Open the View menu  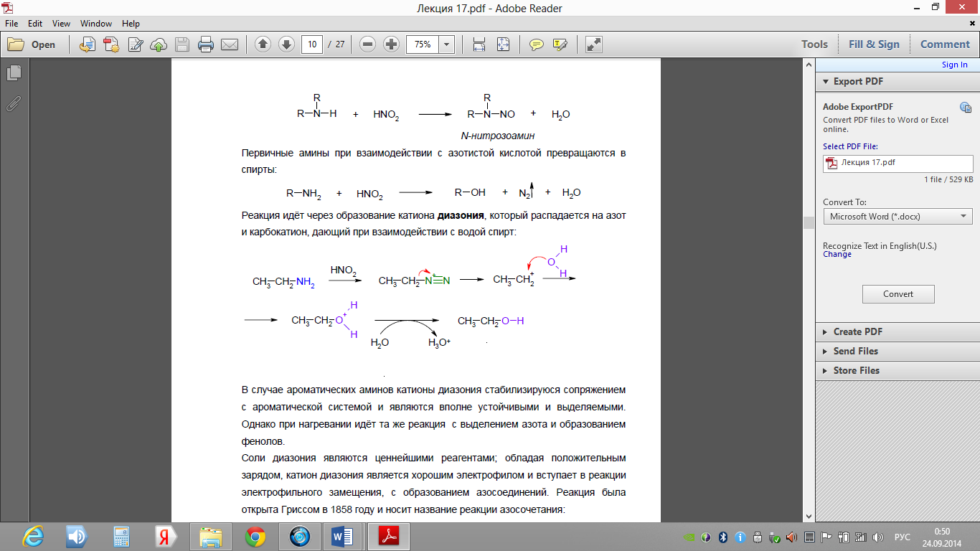[x=61, y=24]
